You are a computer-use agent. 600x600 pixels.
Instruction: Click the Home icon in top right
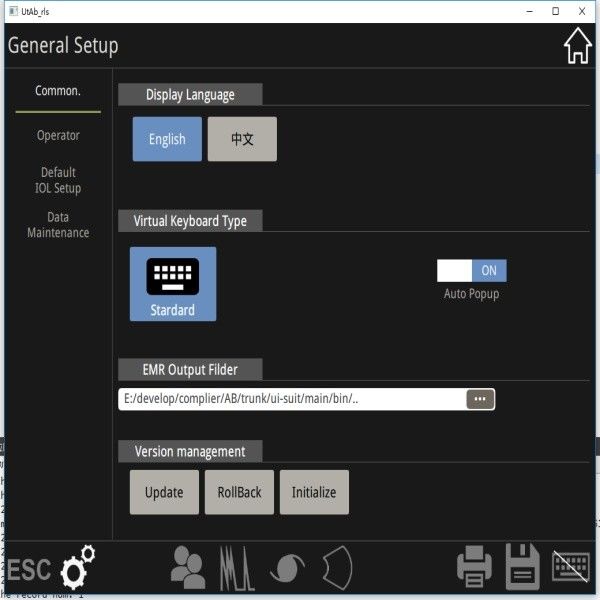577,46
